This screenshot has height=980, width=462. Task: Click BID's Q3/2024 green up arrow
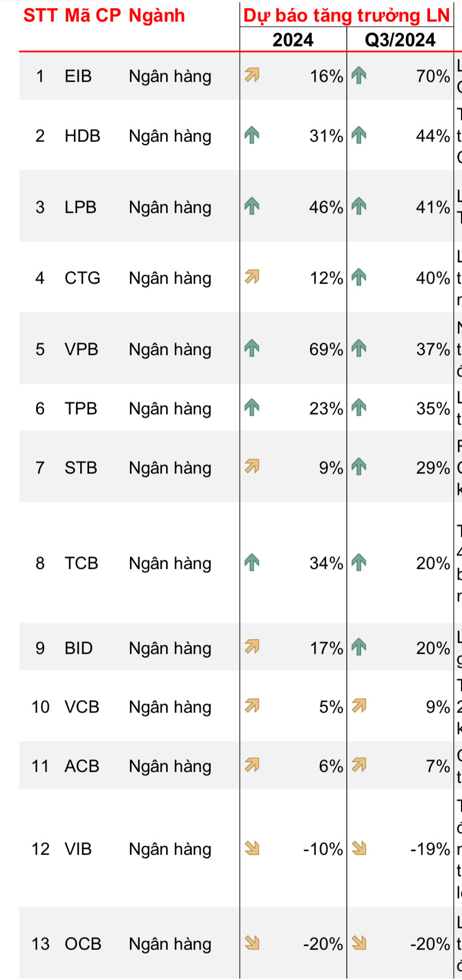tap(359, 647)
